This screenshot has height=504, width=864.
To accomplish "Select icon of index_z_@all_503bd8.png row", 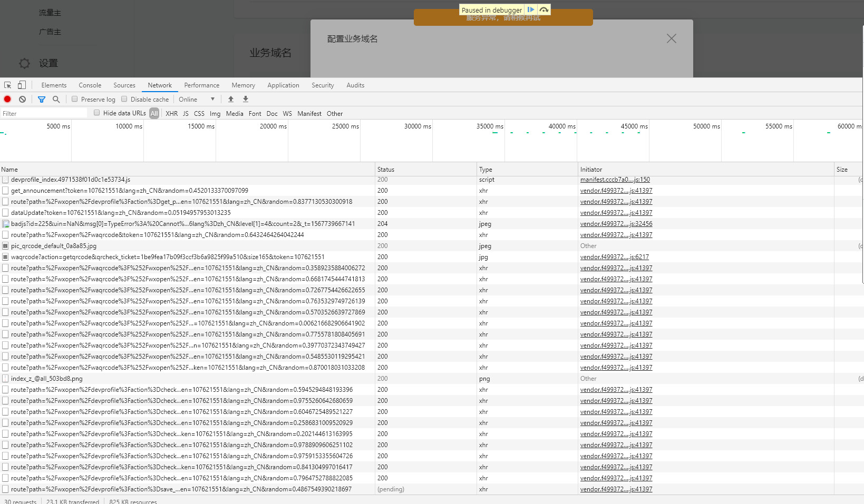I will (5, 379).
